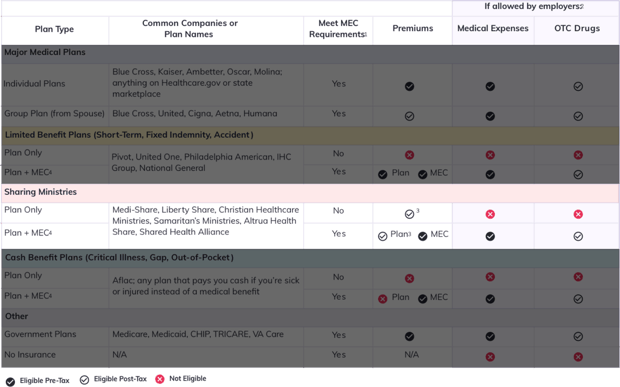Click the Not Eligible legend icon

point(159,379)
